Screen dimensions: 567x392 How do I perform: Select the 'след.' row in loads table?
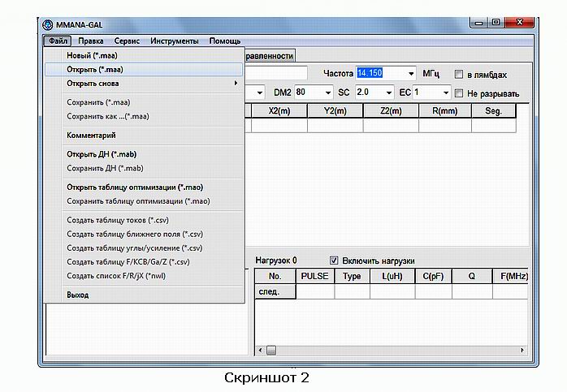pyautogui.click(x=275, y=291)
